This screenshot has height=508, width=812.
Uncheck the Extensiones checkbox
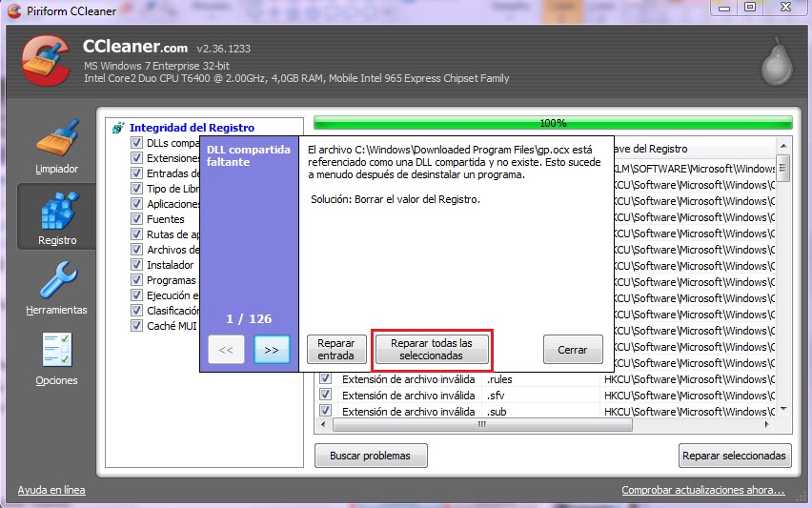click(x=136, y=158)
